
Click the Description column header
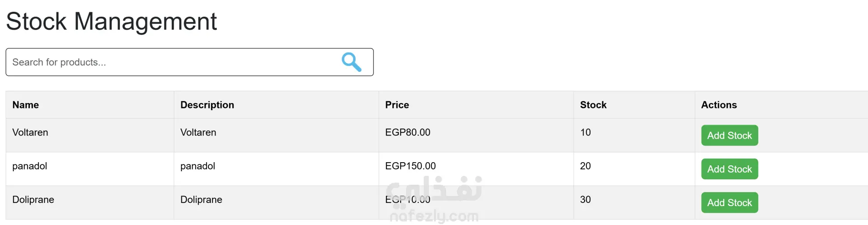click(x=207, y=105)
